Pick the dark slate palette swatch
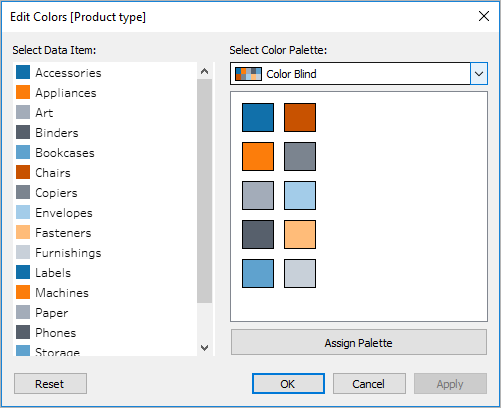501x408 pixels. point(258,234)
